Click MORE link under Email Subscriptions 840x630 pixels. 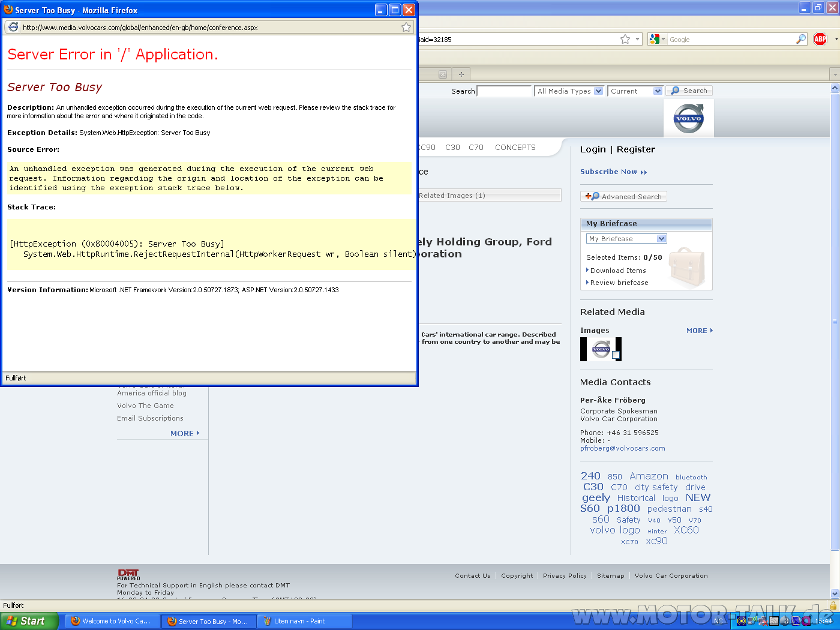pos(184,433)
